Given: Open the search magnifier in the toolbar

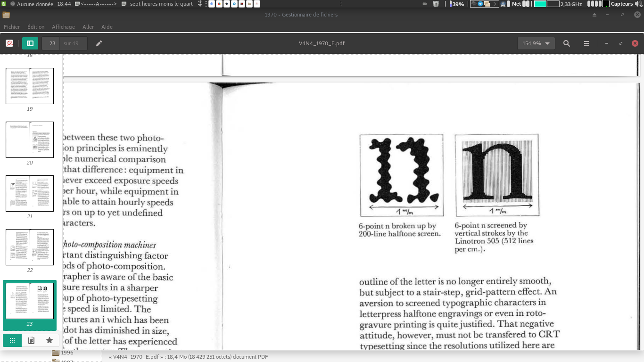Looking at the screenshot, I should point(567,43).
